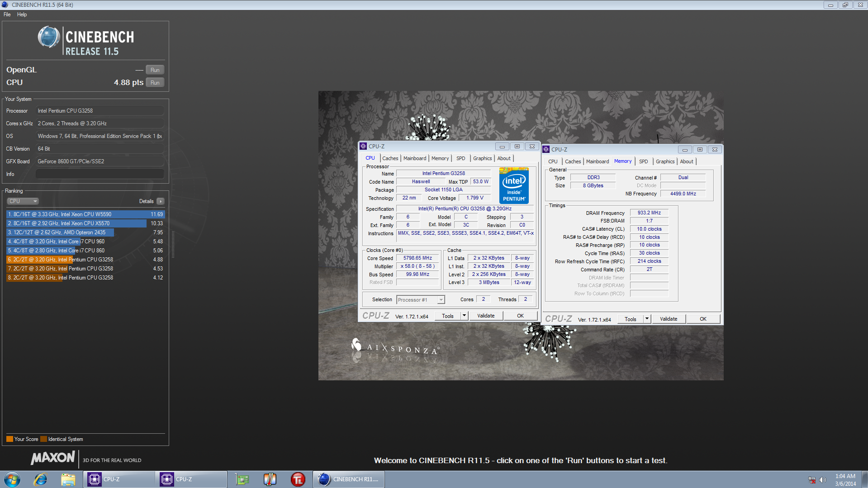The height and width of the screenshot is (488, 868).
Task: Open About tab in right CPU-Z window
Action: 687,161
